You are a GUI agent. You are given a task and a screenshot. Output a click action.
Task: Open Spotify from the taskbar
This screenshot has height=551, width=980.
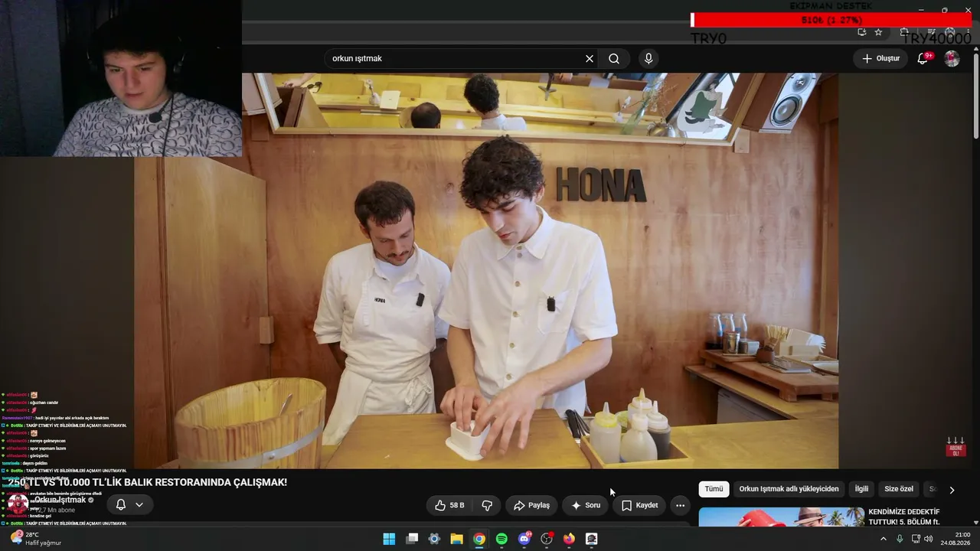(x=501, y=539)
